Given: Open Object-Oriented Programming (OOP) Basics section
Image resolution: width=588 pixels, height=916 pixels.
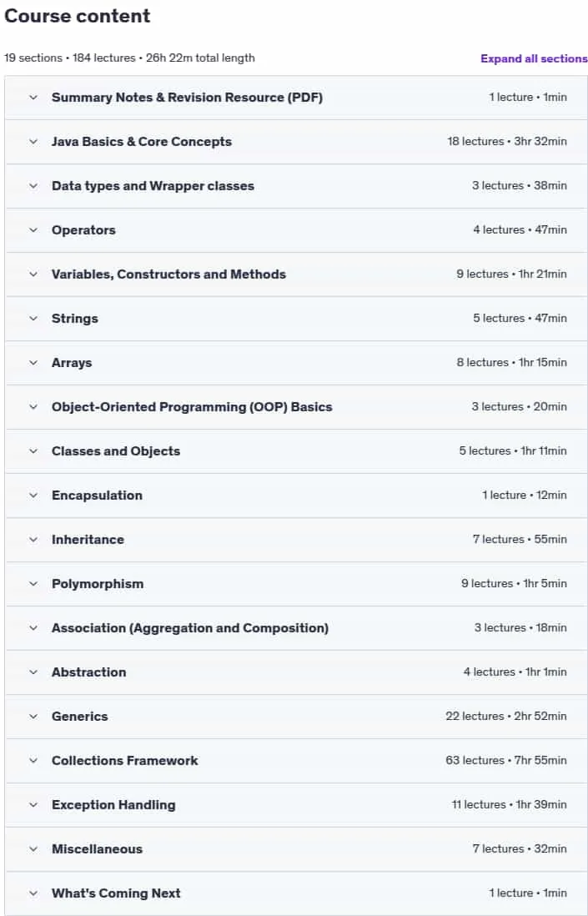Looking at the screenshot, I should (x=296, y=406).
